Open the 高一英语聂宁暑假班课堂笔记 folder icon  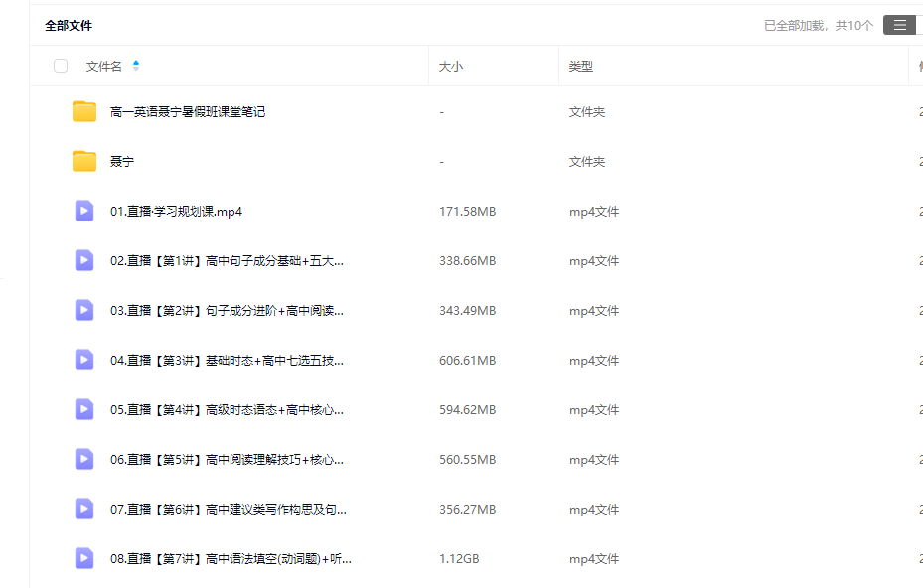pos(84,112)
